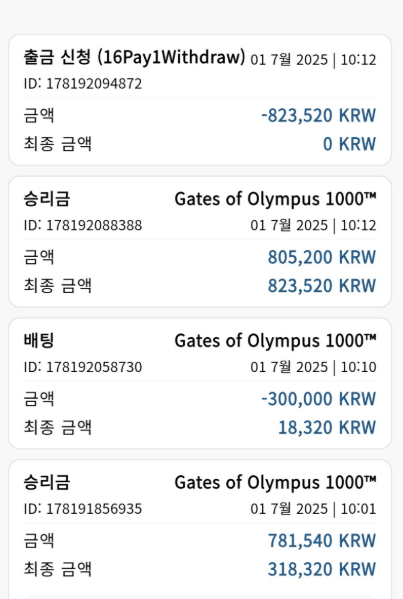403x599 pixels.
Task: Select the 0 KRW final balance
Action: (350, 144)
